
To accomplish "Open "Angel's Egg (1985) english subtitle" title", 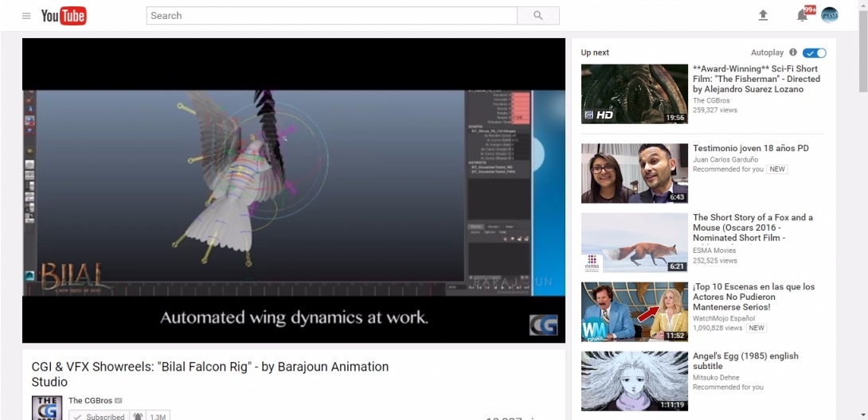I will pos(745,361).
